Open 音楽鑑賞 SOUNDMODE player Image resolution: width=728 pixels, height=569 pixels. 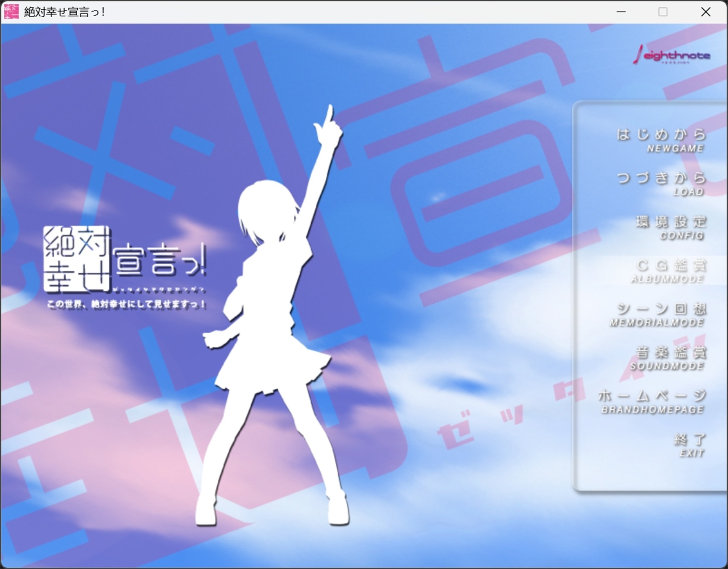pos(669,358)
